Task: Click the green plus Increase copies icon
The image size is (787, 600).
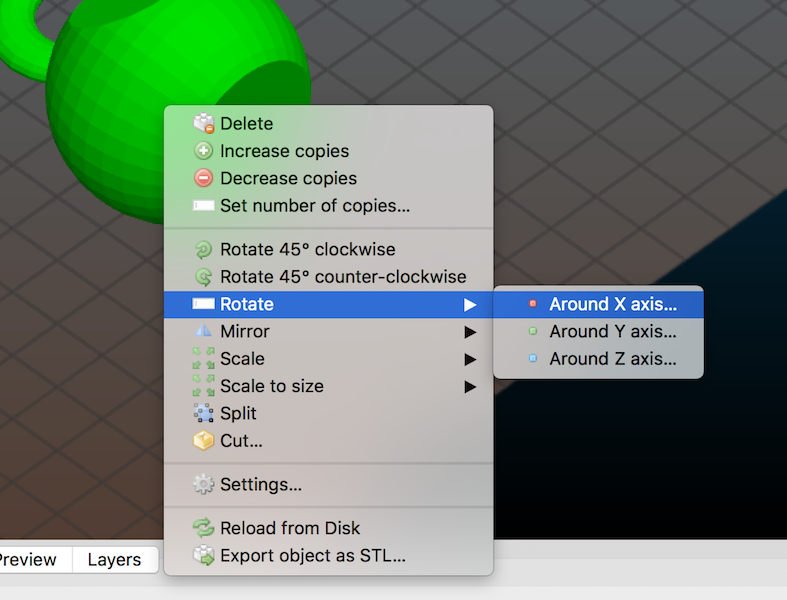Action: pos(203,151)
